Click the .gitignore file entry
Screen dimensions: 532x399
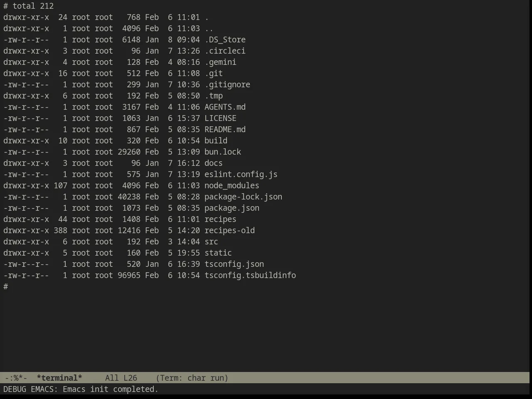227,84
